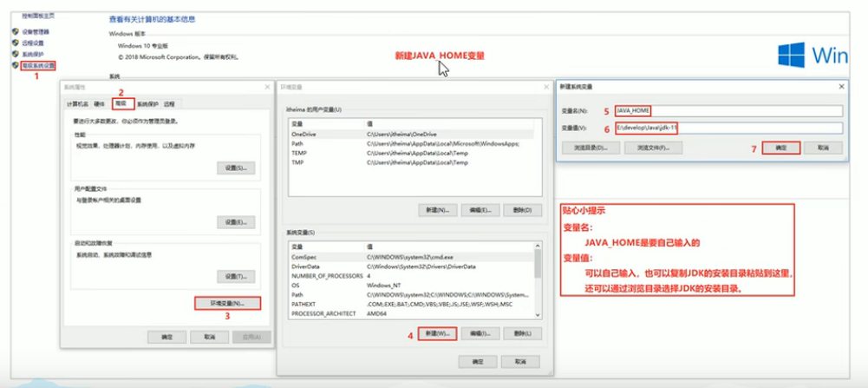Switch to the 计算机名 tab
Viewport: 868px width, 388px height.
click(79, 103)
